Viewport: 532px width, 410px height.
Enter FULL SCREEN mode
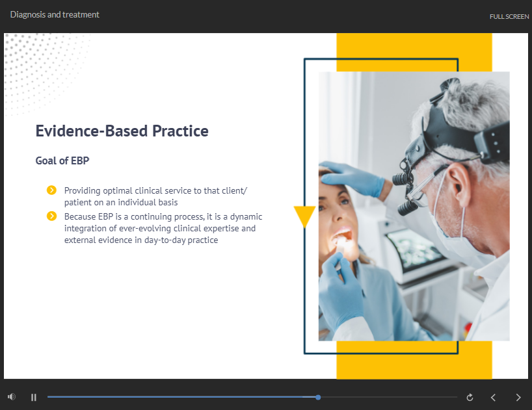pos(509,16)
